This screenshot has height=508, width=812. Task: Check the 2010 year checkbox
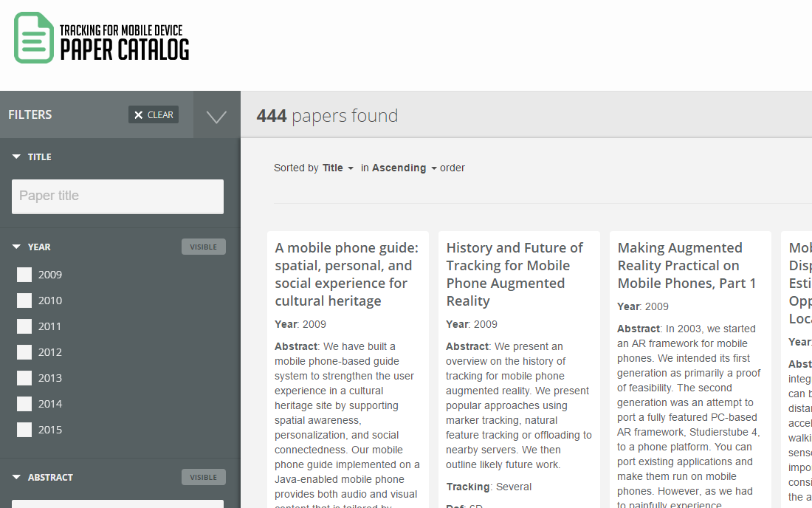coord(24,301)
